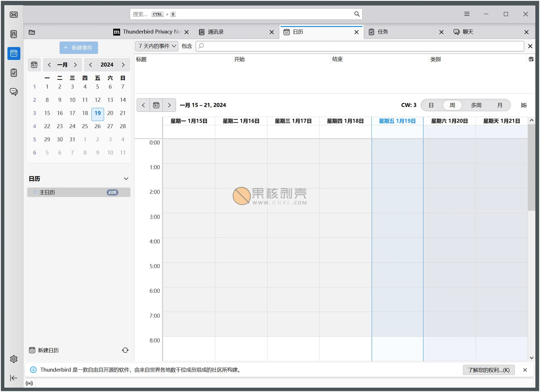Switch to 月 month view

500,105
